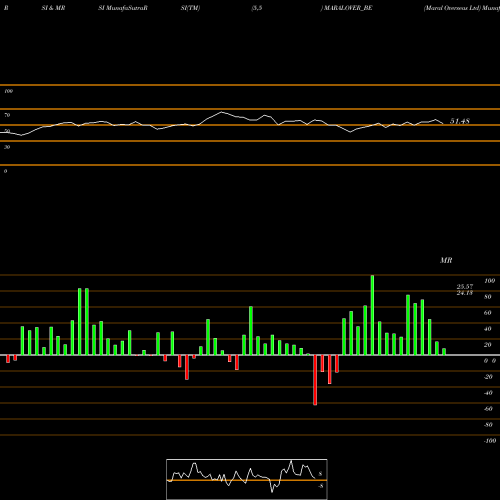
Task: Click the '-20' tick on MR axis
Action: point(488,377)
